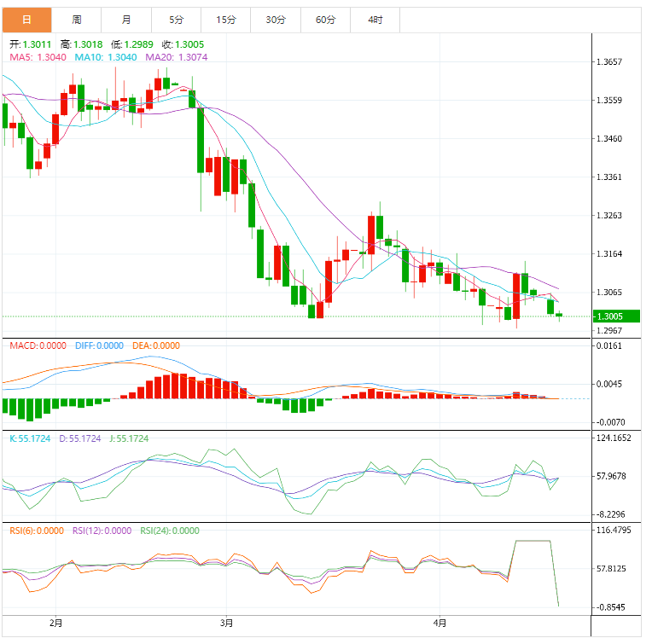Click the 1.3460 price axis label
Screen dimensions: 652x644
[609, 139]
